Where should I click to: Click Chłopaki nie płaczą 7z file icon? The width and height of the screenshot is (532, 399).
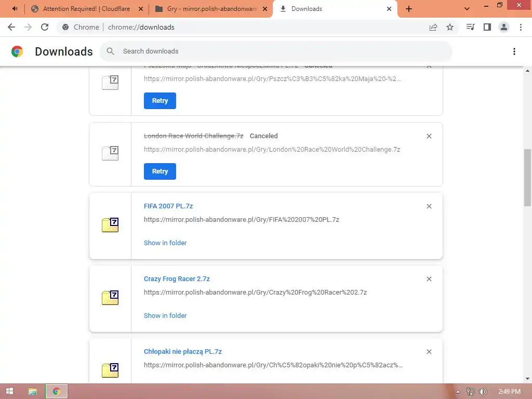click(110, 370)
